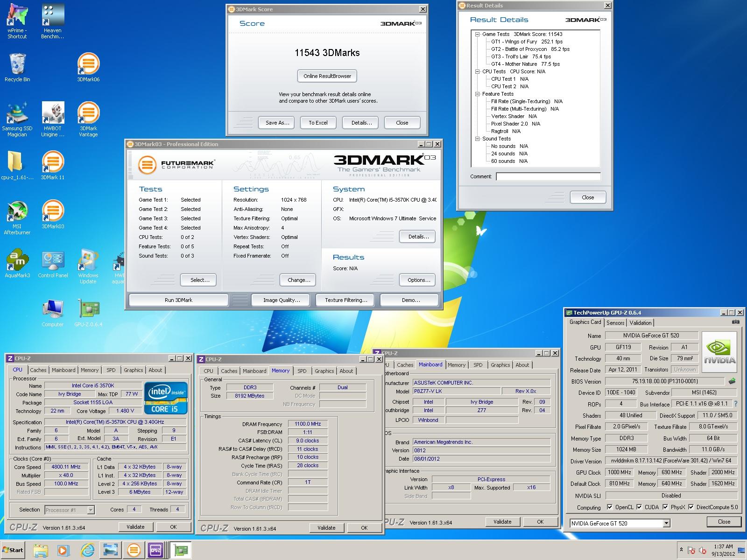Open the Recycle Bin icon
747x560 pixels.
point(17,67)
